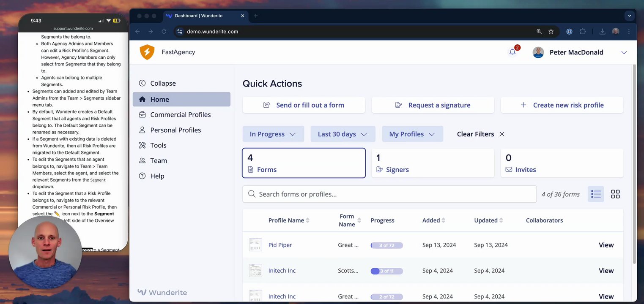Open the user account menu chevron
Image resolution: width=644 pixels, height=304 pixels.
point(624,52)
